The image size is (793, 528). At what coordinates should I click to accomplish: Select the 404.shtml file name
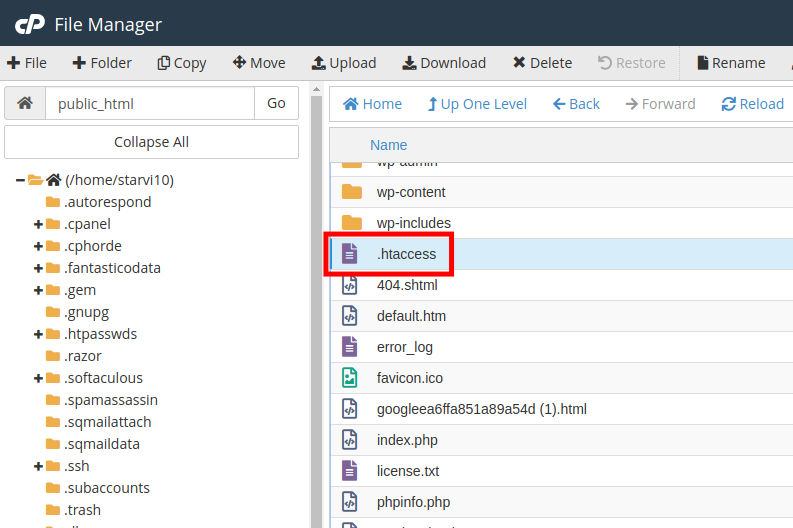[407, 285]
